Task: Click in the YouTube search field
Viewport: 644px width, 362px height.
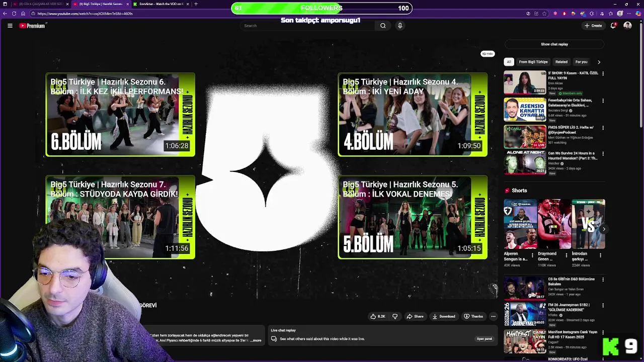Action: [307, 26]
